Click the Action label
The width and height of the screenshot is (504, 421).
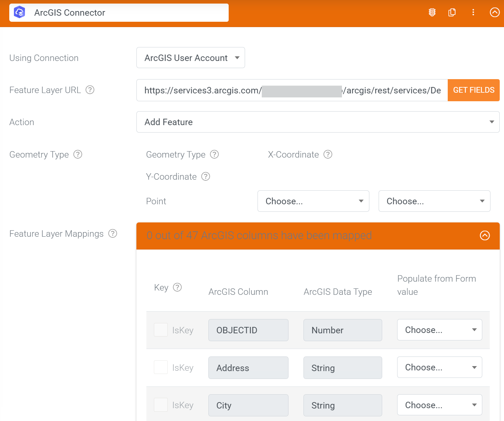coord(22,122)
